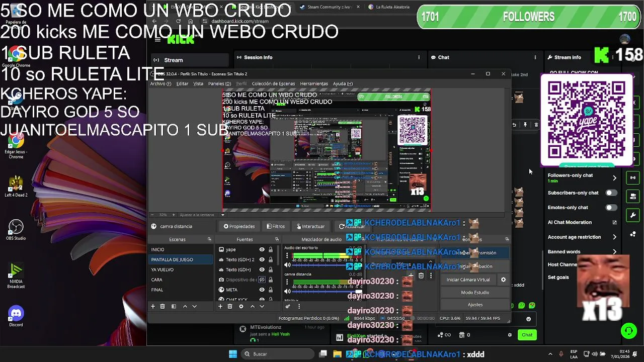Open OBS Herramientas menu
This screenshot has width=644, height=362.
[314, 83]
